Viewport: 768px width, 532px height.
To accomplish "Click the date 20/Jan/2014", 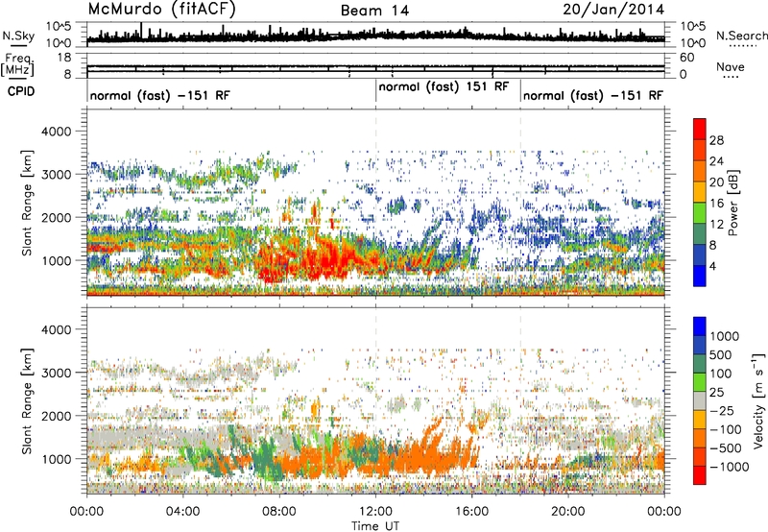I will click(x=613, y=10).
